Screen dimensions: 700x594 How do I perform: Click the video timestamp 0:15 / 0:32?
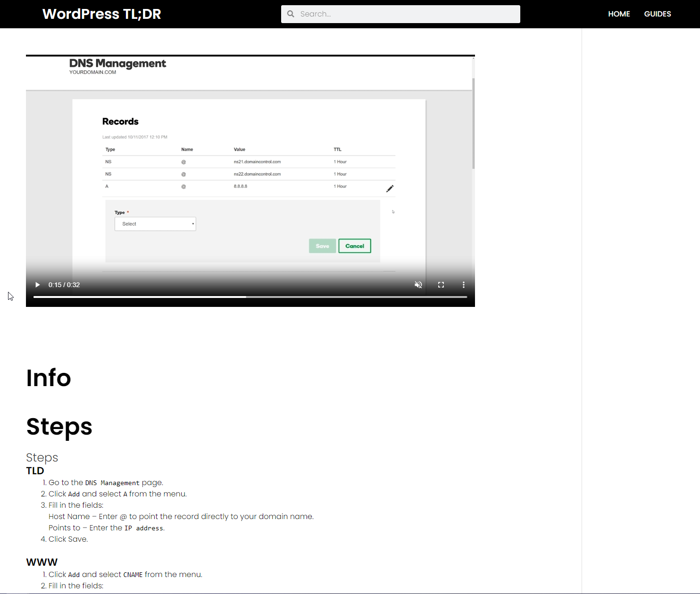tap(64, 285)
